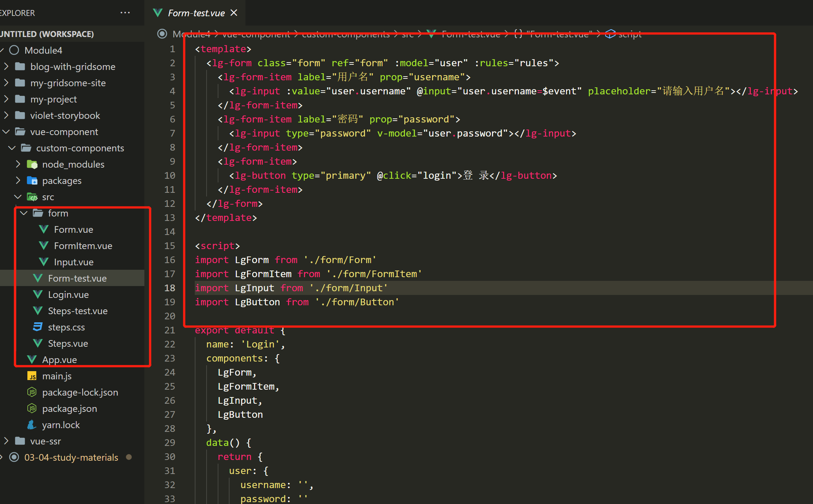Expand the node_modules folder chevron
This screenshot has width=813, height=504.
click(18, 164)
